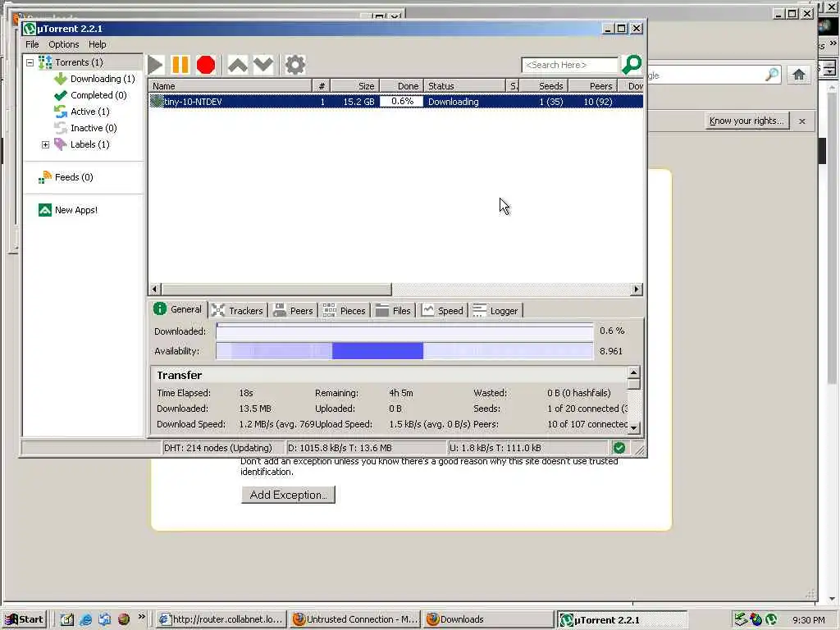The image size is (840, 630).
Task: Stop the torrent with the red stop icon
Action: point(206,65)
